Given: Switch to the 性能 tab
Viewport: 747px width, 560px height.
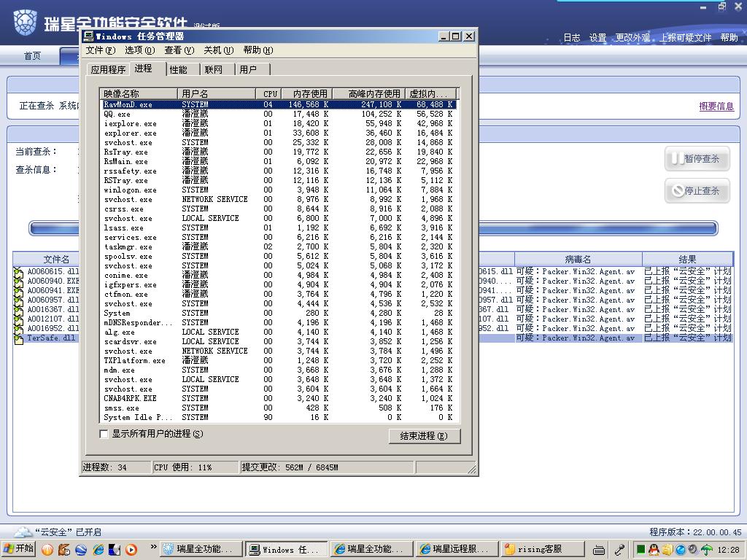Looking at the screenshot, I should click(x=179, y=69).
